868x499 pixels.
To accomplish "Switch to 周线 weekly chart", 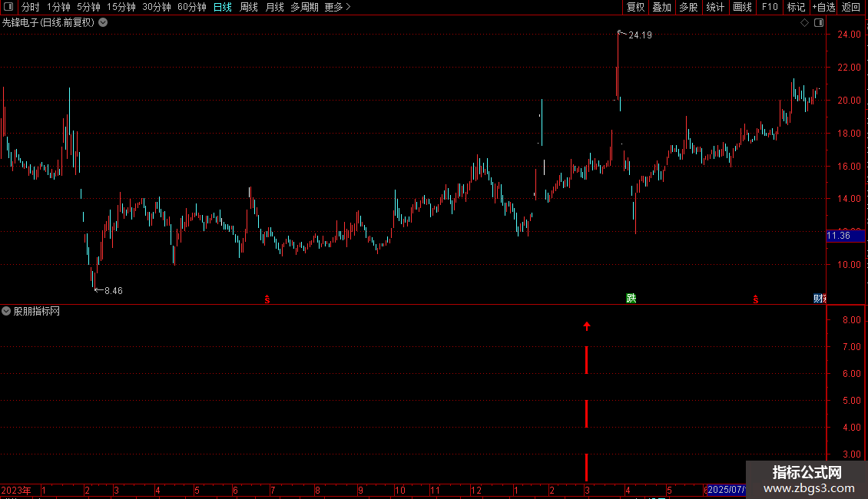I will click(x=249, y=7).
